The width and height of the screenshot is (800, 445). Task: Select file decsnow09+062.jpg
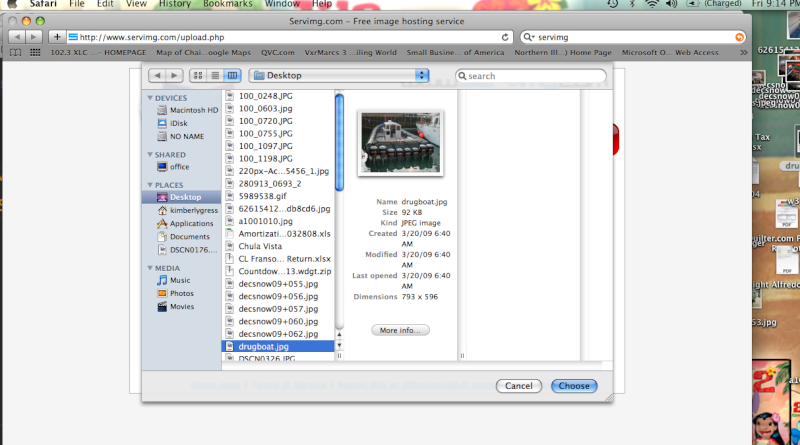tap(279, 334)
